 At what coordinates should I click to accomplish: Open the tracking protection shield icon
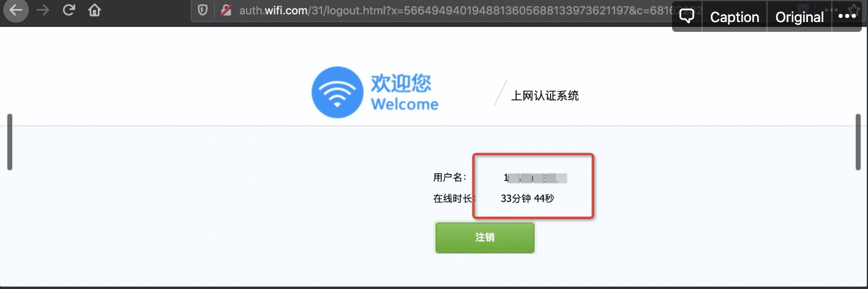pyautogui.click(x=203, y=10)
